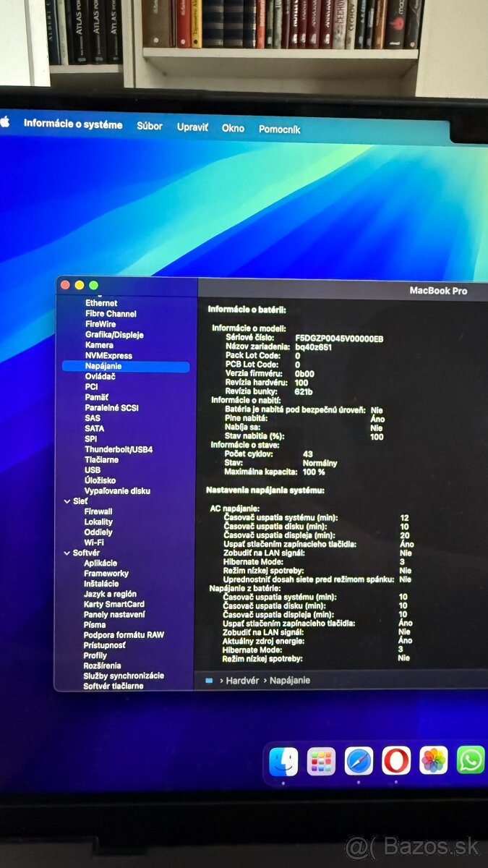
Task: Click Hardvér in the bottom path bar
Action: coord(244,681)
